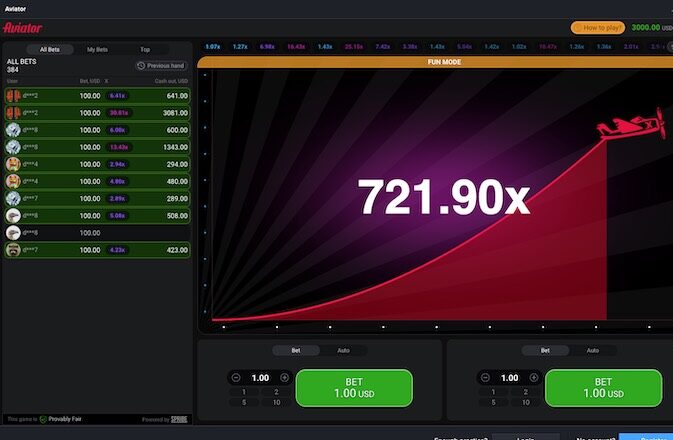Click the red airplane on the graph

click(x=632, y=124)
